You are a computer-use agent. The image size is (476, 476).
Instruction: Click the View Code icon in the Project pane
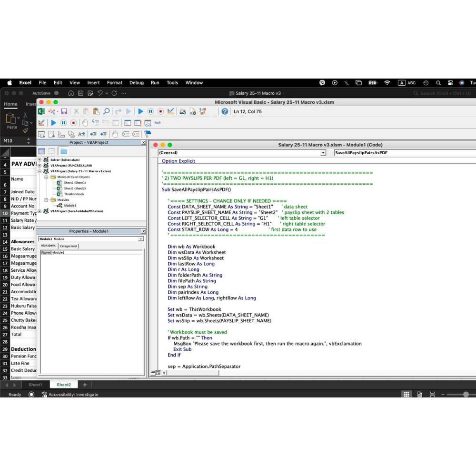[x=41, y=151]
